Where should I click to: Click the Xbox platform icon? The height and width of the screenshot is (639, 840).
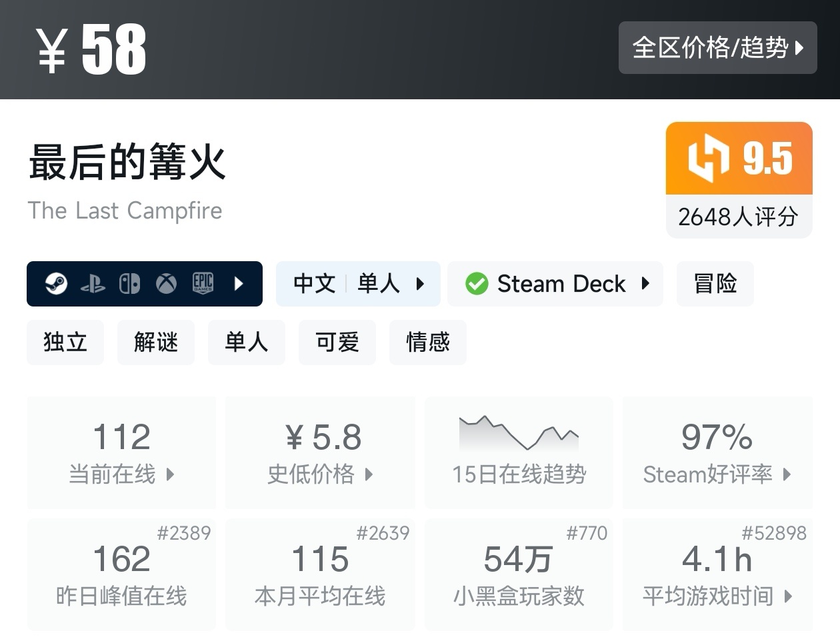[166, 284]
